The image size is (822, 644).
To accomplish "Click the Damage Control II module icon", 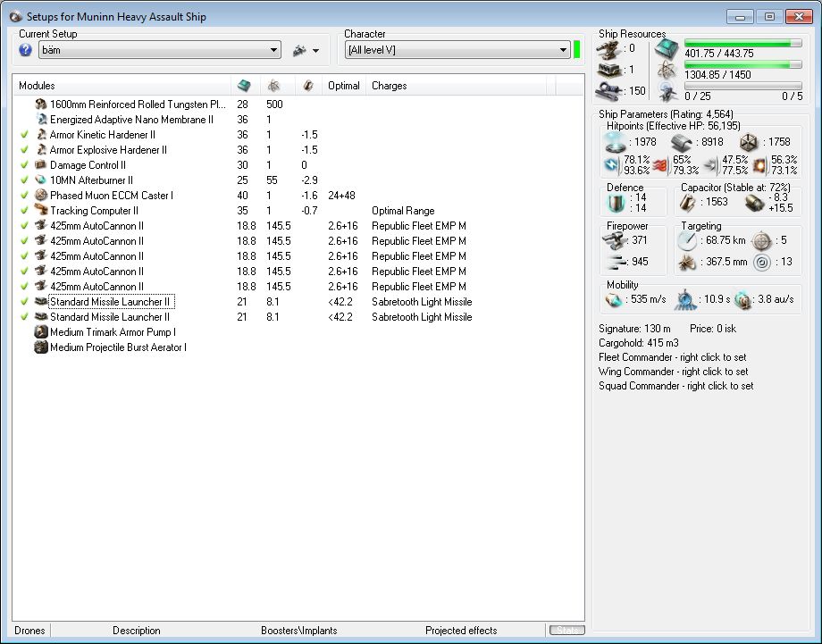I will point(41,165).
